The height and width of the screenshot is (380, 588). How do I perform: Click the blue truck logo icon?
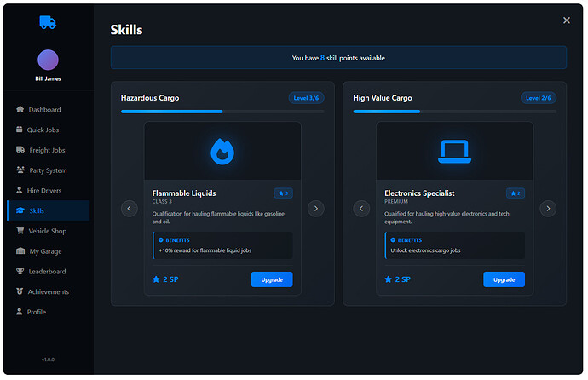48,23
